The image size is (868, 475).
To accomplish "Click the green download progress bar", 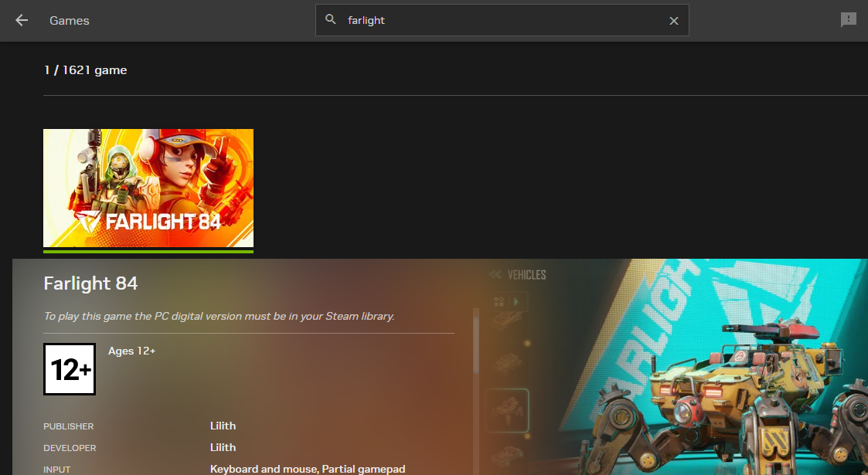I will tap(148, 251).
